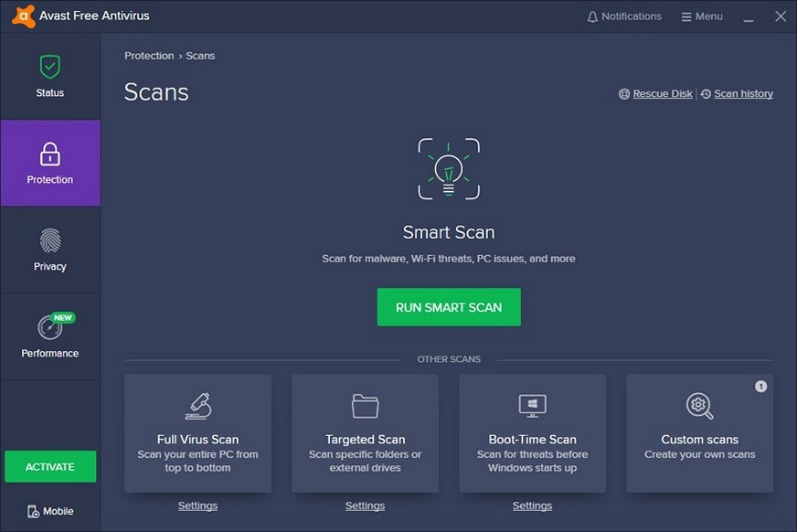Open the Mobile label in sidebar
This screenshot has height=532, width=797.
pos(58,511)
